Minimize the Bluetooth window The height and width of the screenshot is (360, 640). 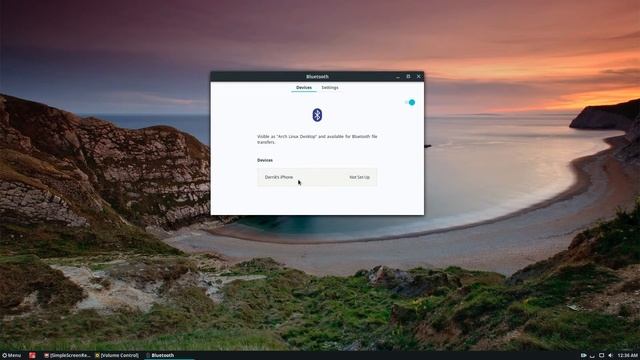point(398,76)
